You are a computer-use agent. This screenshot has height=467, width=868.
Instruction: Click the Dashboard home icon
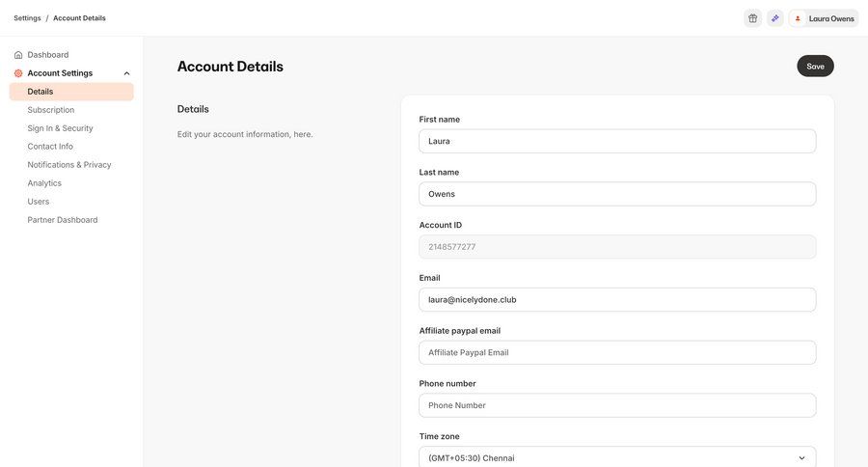(18, 55)
